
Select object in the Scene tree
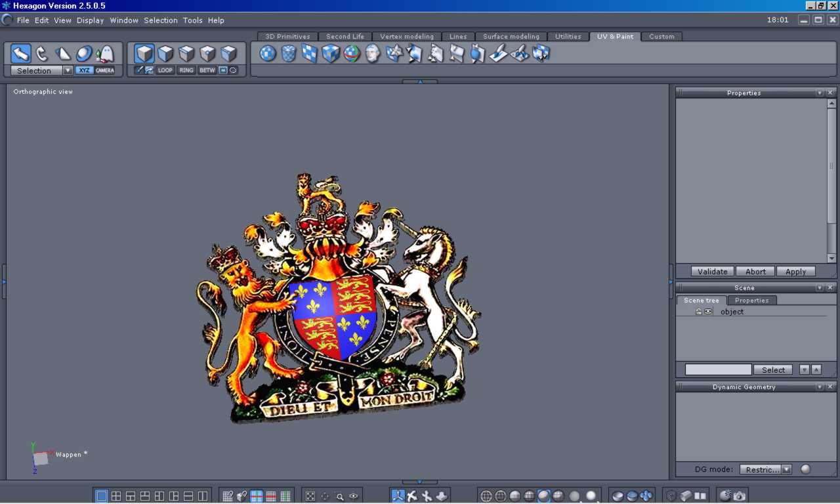point(732,312)
